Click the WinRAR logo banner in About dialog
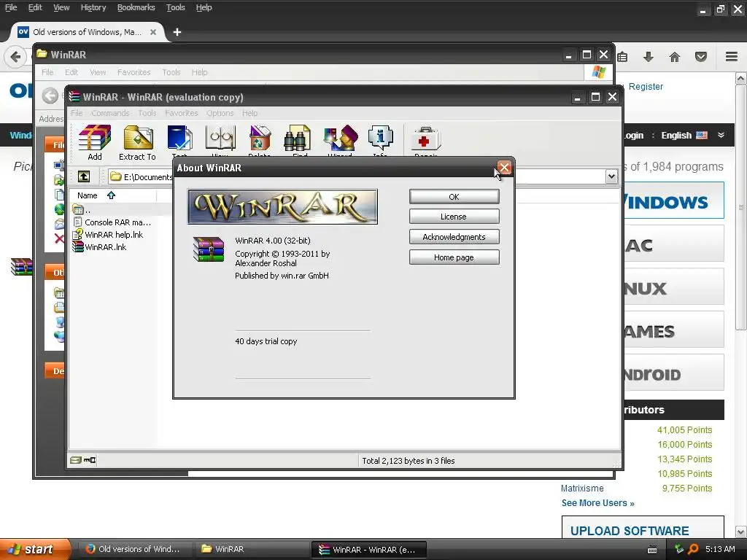The height and width of the screenshot is (560, 747). coord(282,206)
